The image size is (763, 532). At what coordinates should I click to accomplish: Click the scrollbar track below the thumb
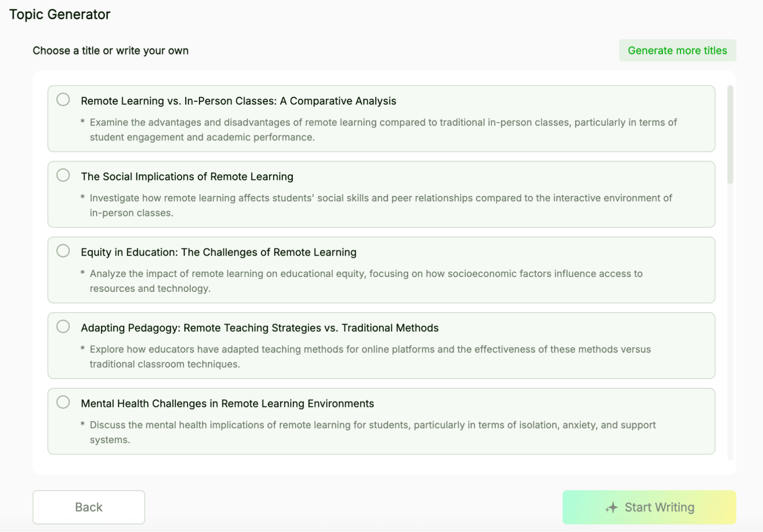pyautogui.click(x=730, y=322)
